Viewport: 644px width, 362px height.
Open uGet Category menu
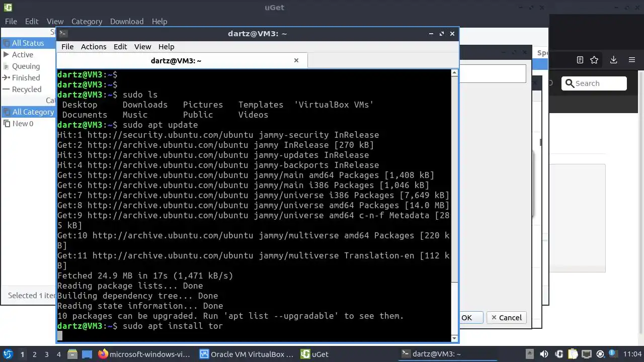(87, 21)
